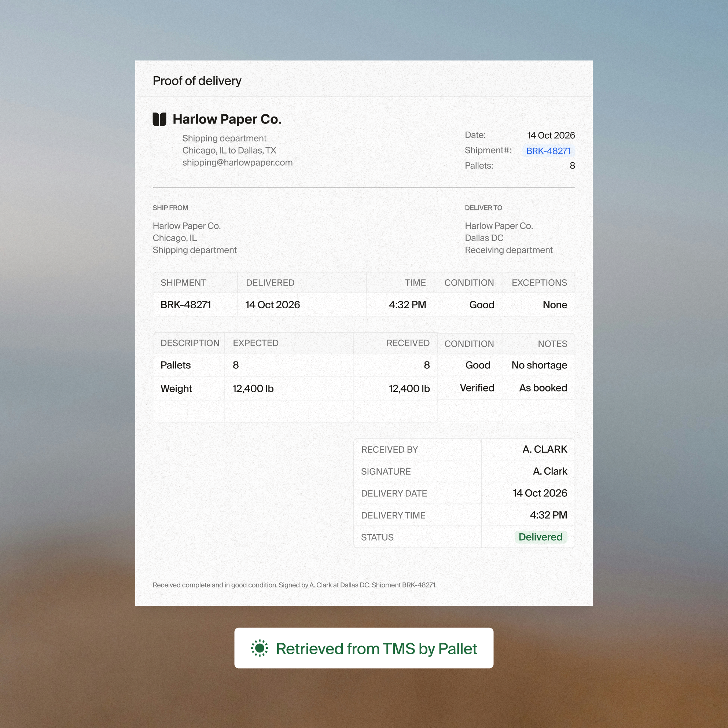This screenshot has width=728, height=728.
Task: Click the RECEIVED BY value A. CLARK
Action: coord(544,449)
